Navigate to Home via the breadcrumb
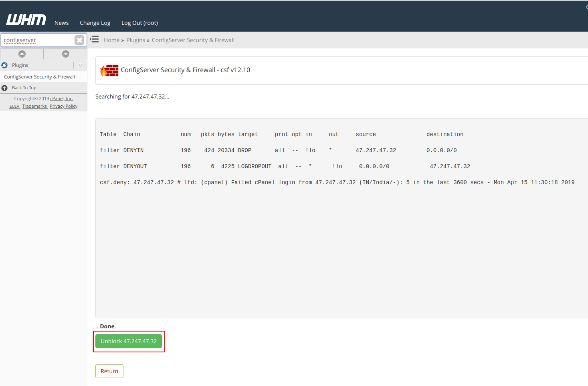Image resolution: width=588 pixels, height=386 pixels. click(x=111, y=40)
